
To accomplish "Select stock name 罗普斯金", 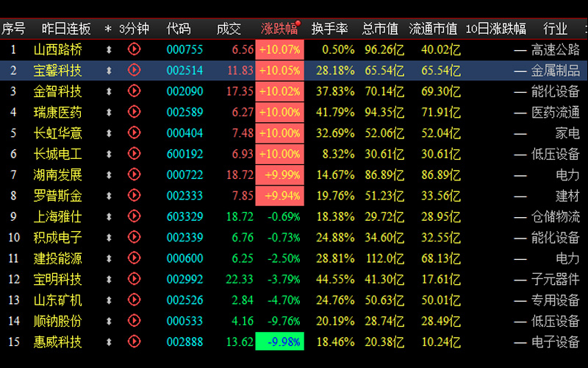I will pos(58,196).
